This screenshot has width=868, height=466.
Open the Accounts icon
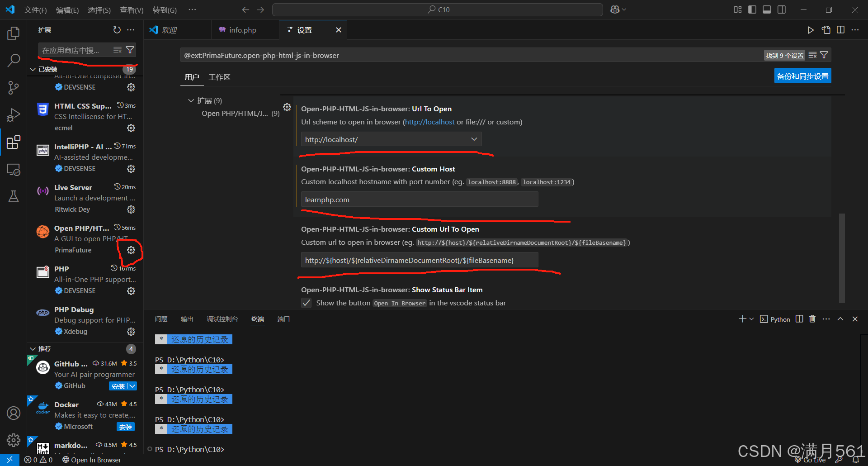click(x=14, y=413)
